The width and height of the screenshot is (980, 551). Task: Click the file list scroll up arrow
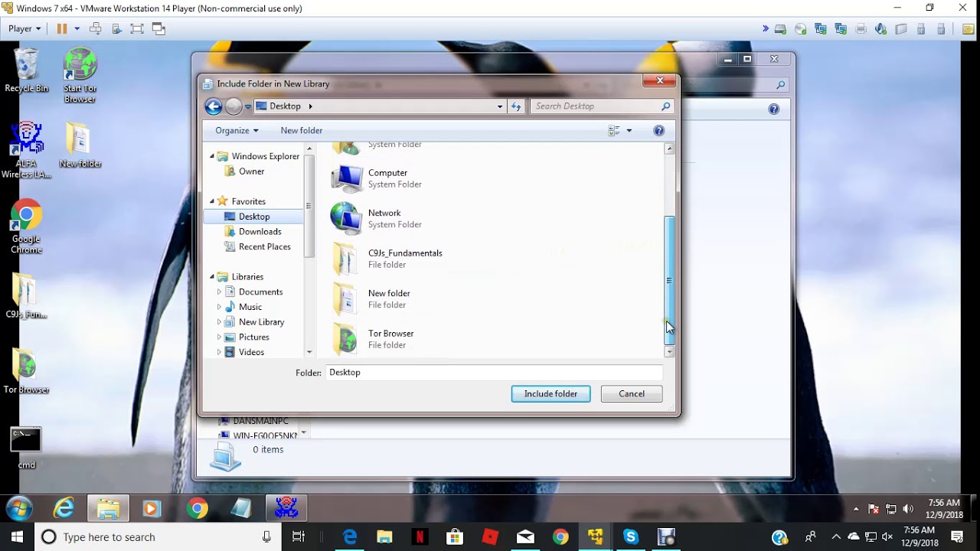pos(669,149)
